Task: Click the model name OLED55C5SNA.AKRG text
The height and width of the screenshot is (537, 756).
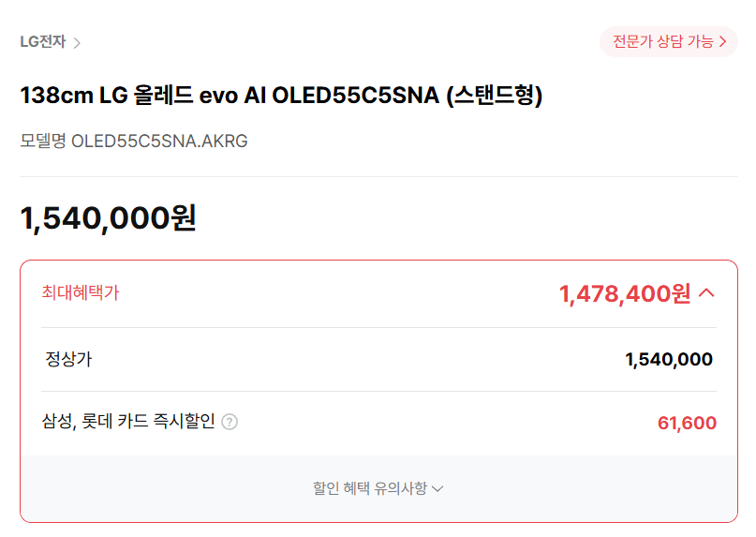Action: click(159, 142)
